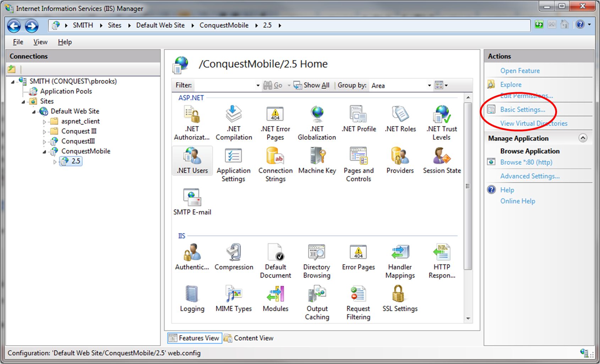Select the Machine Key icon

click(317, 161)
